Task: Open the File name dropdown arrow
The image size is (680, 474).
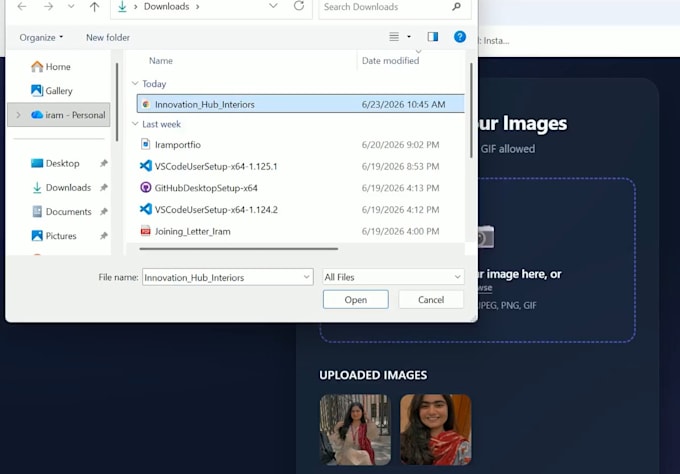Action: (307, 277)
